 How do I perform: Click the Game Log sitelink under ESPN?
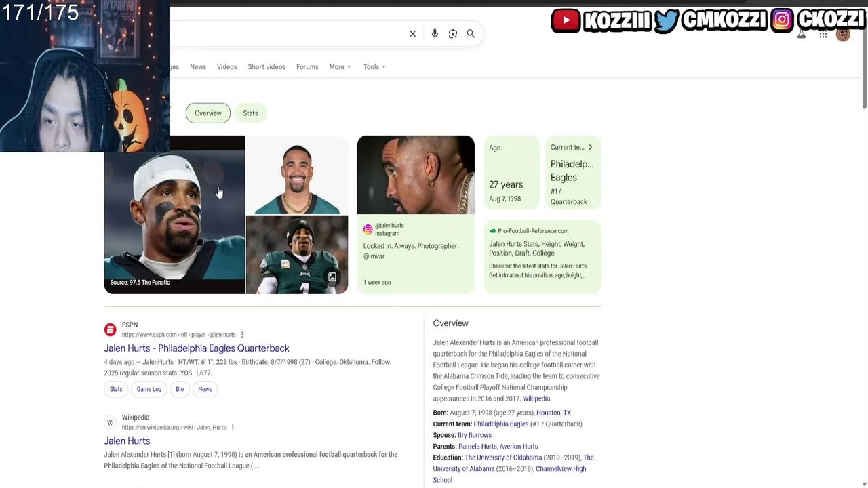point(149,389)
